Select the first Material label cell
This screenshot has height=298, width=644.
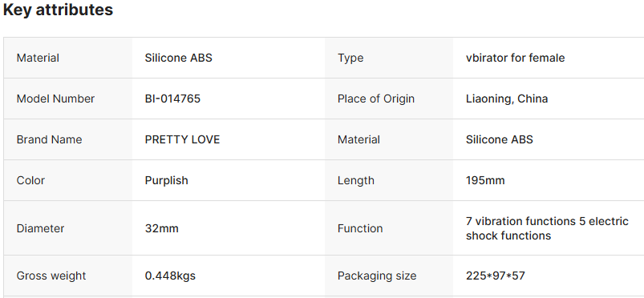(68, 58)
